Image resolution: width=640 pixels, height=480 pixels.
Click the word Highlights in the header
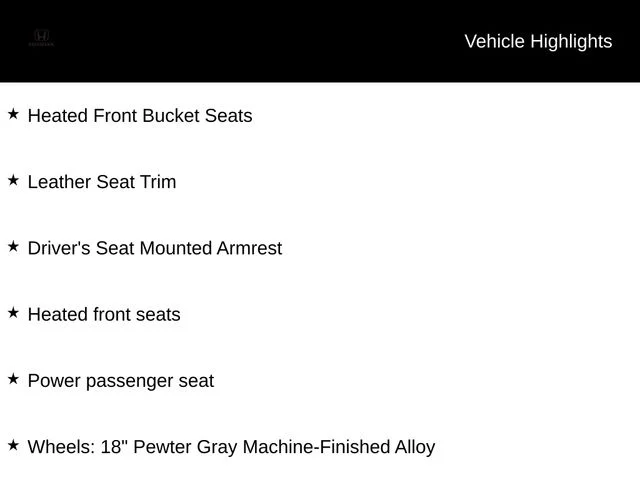pos(571,42)
